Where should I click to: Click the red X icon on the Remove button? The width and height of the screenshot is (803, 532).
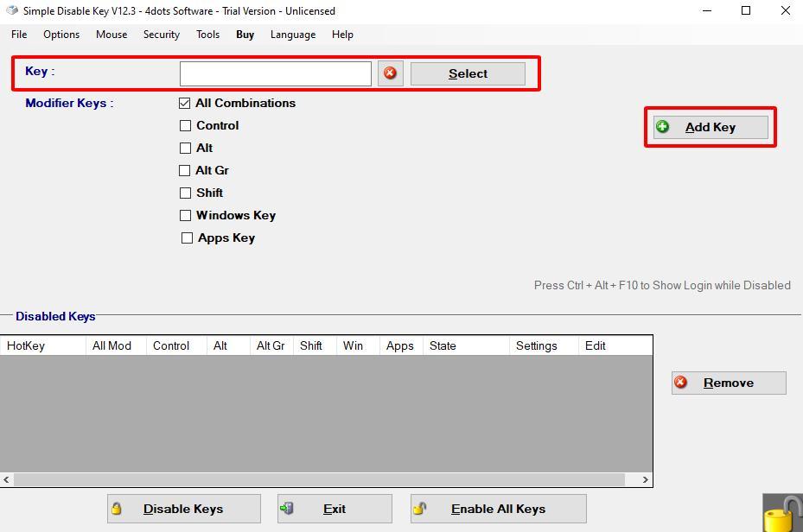point(682,382)
